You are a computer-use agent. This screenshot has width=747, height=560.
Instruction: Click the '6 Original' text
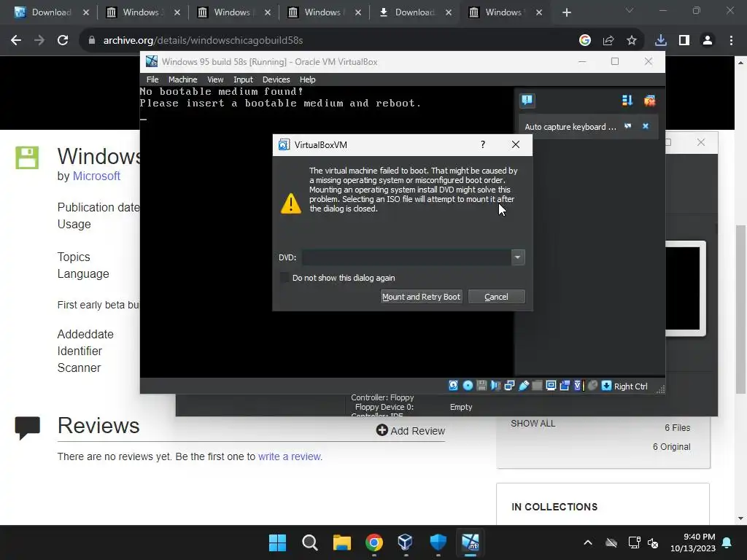pos(671,447)
